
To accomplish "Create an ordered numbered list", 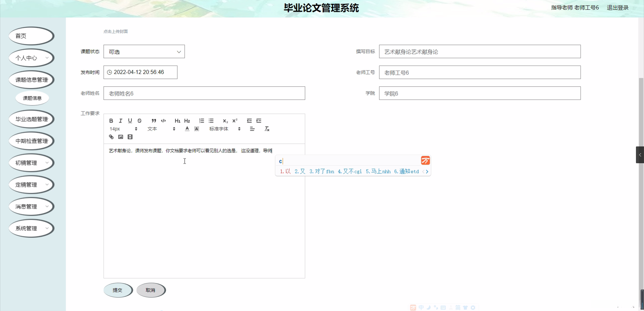I will [202, 121].
